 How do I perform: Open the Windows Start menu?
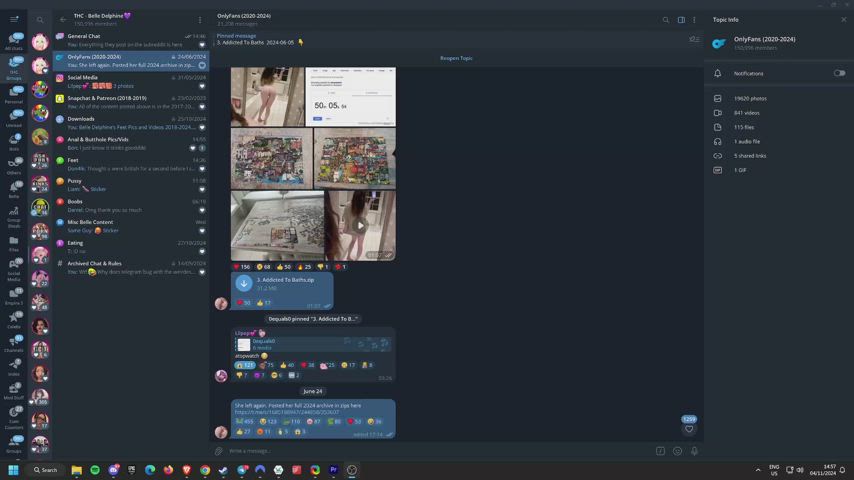(13, 470)
